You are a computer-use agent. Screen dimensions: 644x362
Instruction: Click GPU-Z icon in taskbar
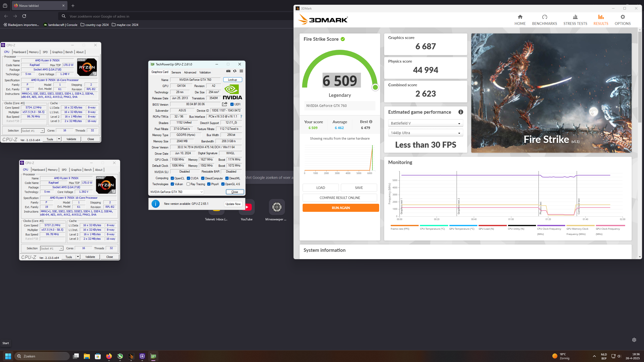pos(153,356)
